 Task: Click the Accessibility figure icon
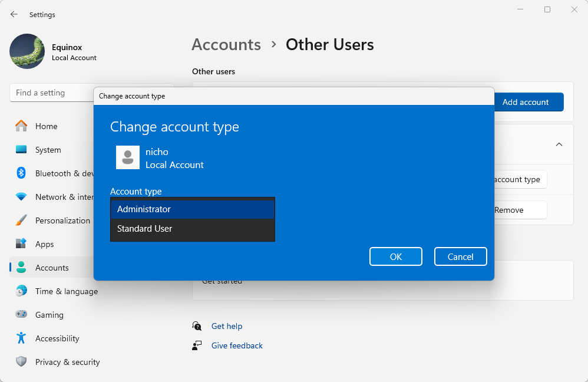pos(21,338)
